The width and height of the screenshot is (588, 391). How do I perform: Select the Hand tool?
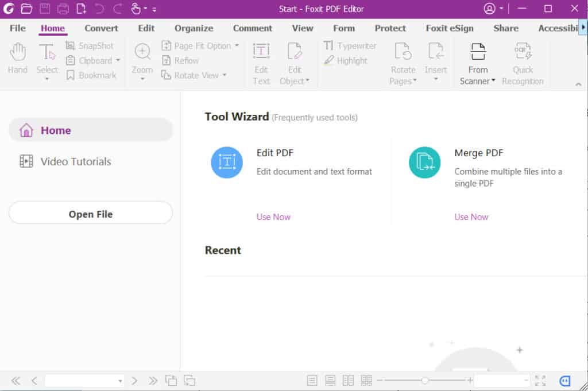coord(18,58)
